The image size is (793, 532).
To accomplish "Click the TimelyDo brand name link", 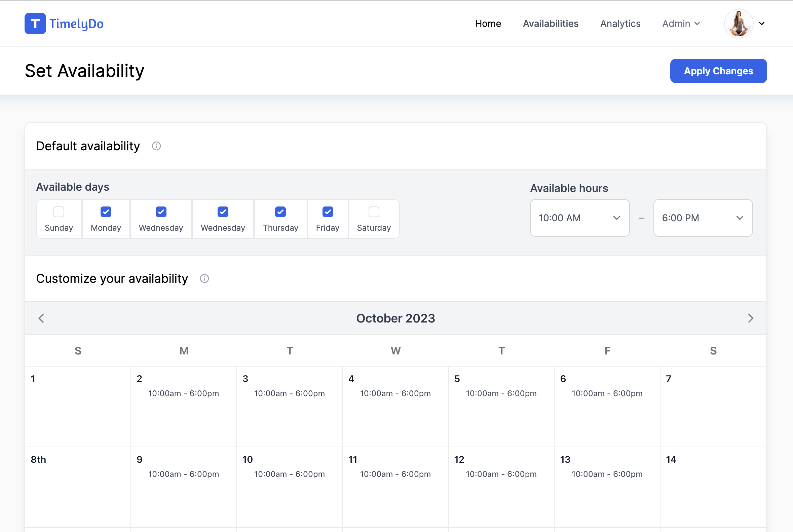I will (76, 24).
